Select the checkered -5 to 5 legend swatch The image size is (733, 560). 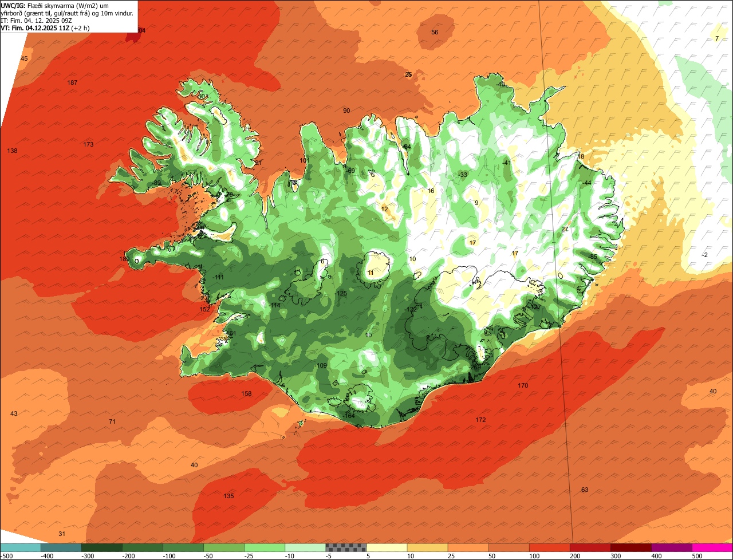click(346, 547)
